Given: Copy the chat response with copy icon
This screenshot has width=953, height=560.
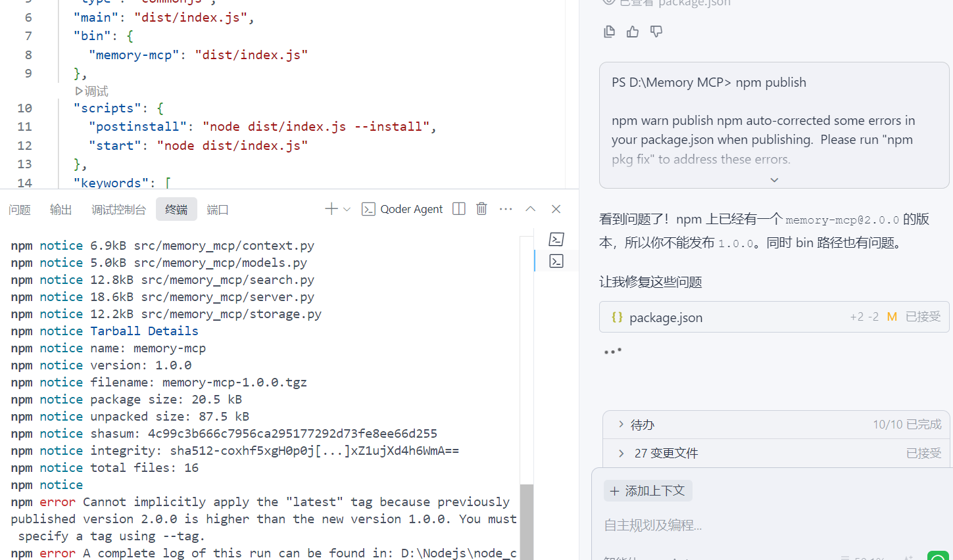Looking at the screenshot, I should (609, 32).
